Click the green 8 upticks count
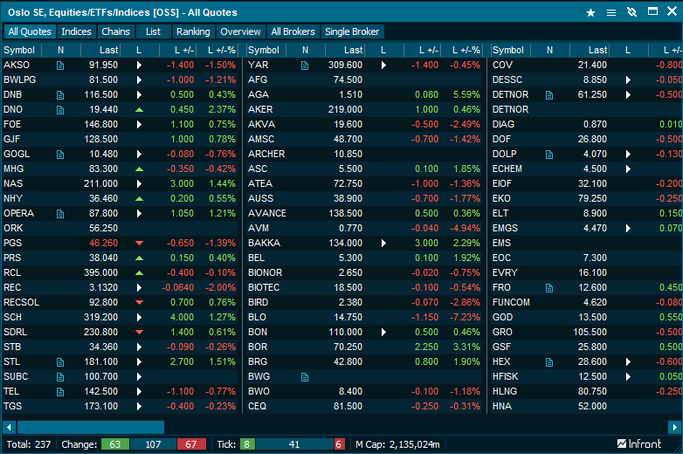The image size is (683, 454). coord(247,444)
